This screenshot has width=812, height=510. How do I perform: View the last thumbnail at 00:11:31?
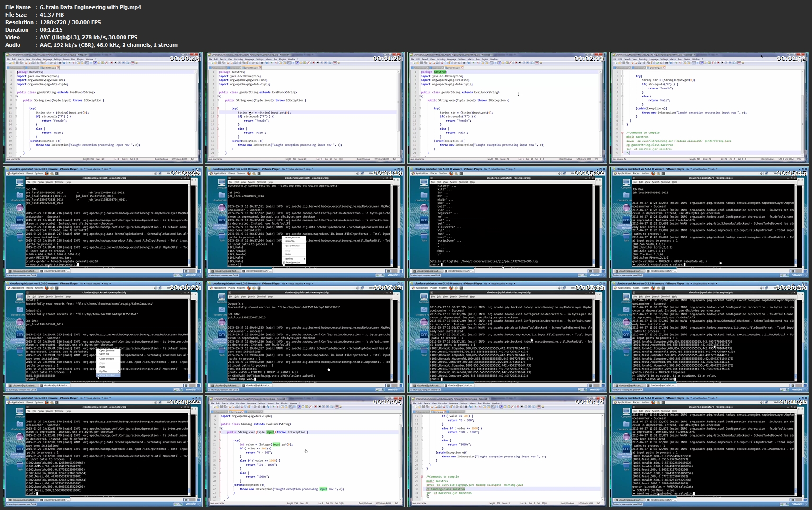pyautogui.click(x=709, y=451)
